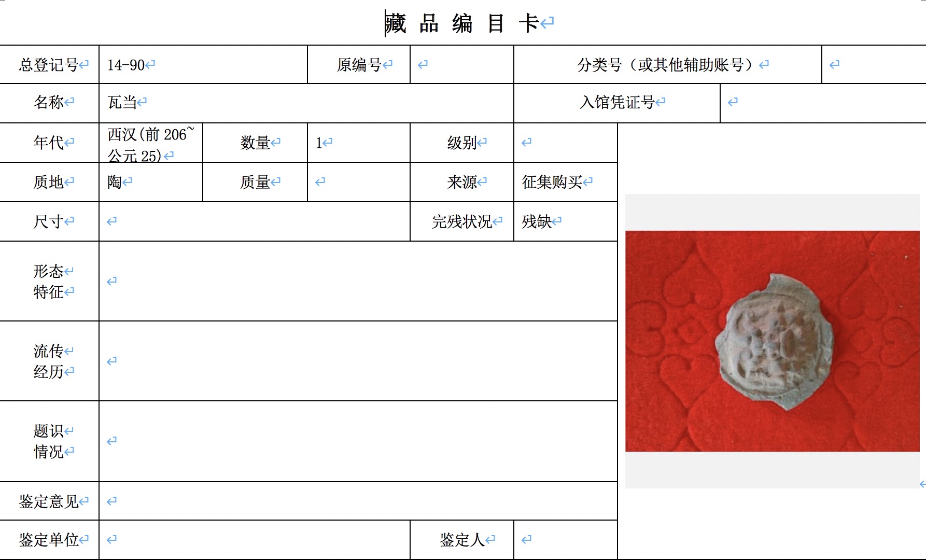926x560 pixels.
Task: Select the tile artifact photo on red cloth
Action: (773, 341)
